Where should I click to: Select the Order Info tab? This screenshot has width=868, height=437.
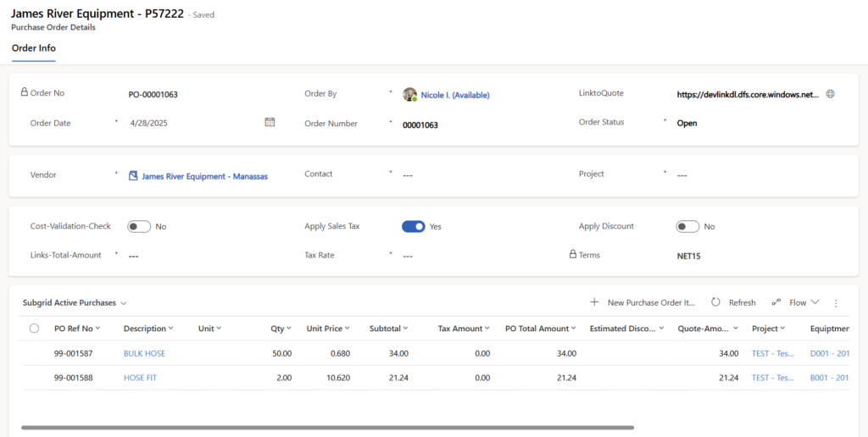(34, 48)
